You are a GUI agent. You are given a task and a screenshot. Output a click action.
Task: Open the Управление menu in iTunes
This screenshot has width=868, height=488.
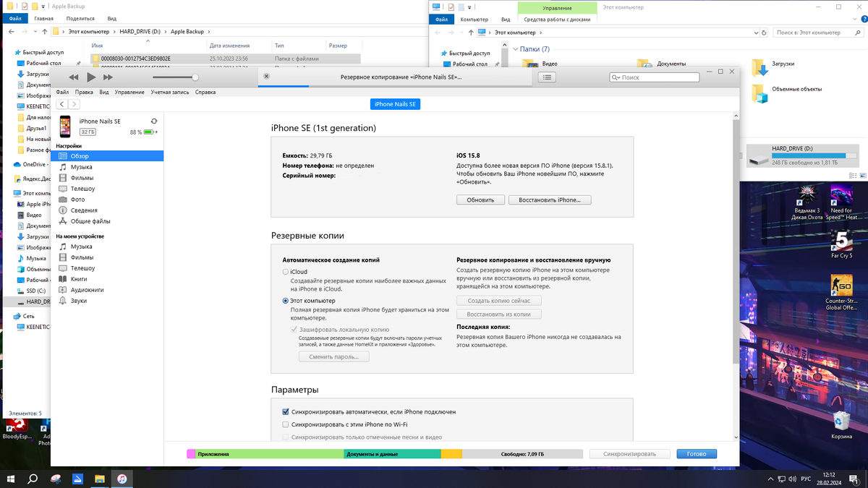[x=129, y=92]
